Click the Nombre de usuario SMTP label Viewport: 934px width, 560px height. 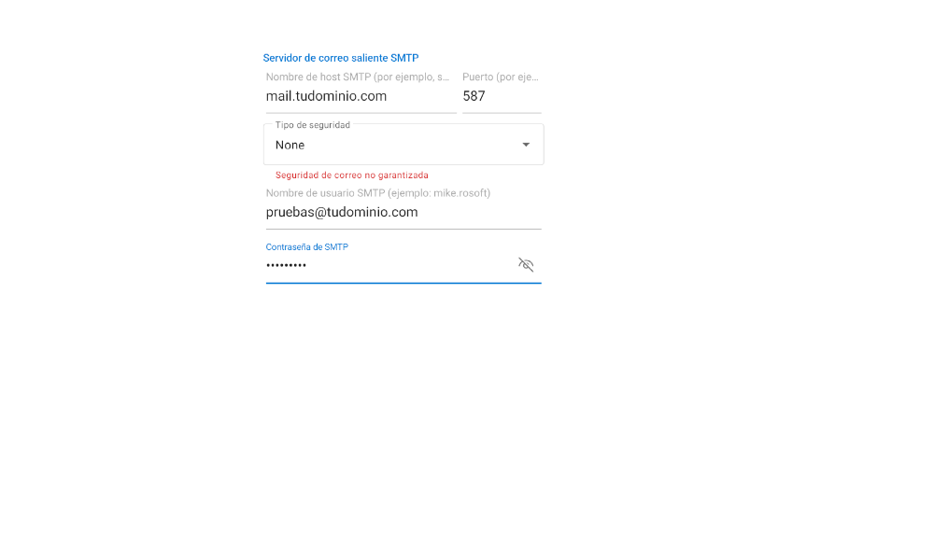[x=377, y=193]
